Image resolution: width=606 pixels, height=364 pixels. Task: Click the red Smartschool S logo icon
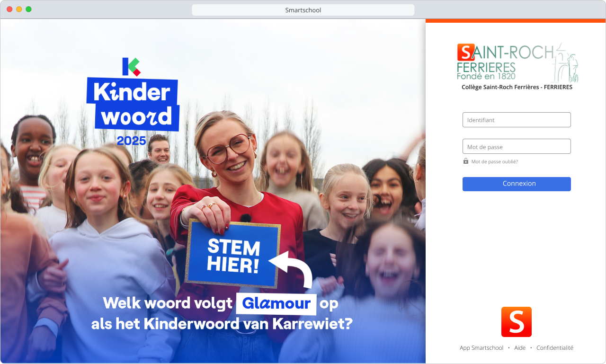click(516, 322)
